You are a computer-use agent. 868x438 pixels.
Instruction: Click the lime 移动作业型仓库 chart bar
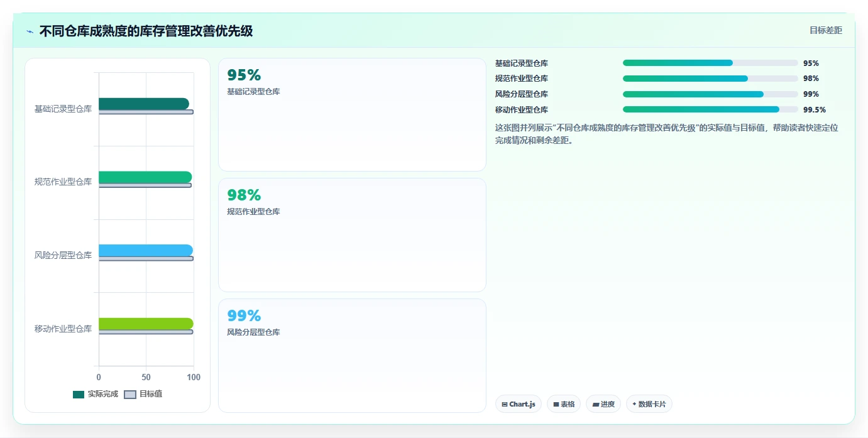tap(146, 324)
